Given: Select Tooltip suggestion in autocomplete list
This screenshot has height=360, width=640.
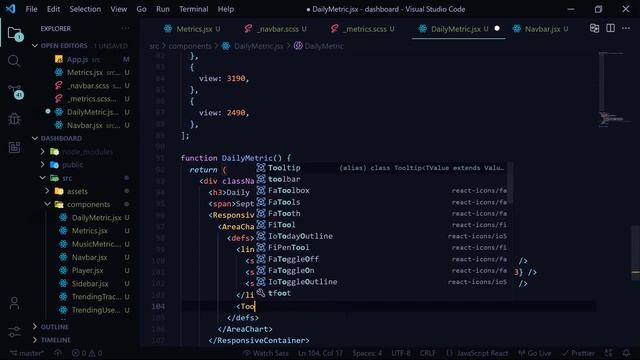Looking at the screenshot, I should (x=382, y=168).
